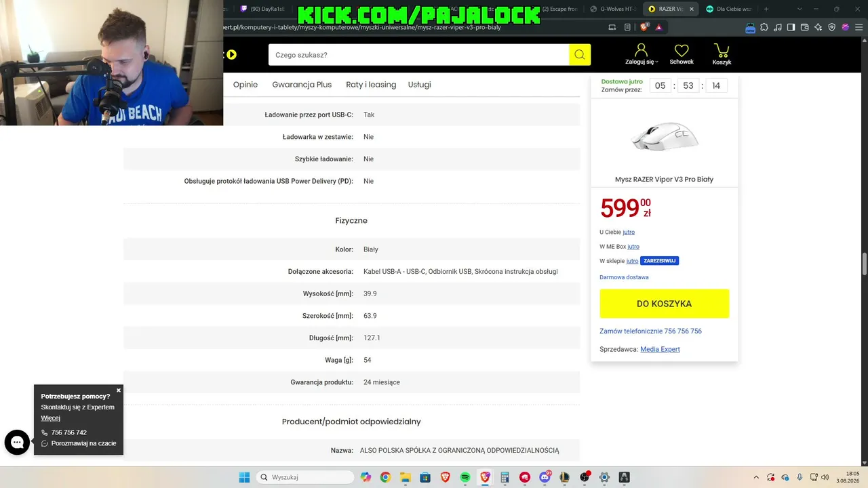This screenshot has height=488, width=868.
Task: Click the page vertical scrollbar thumb
Action: coord(864,263)
